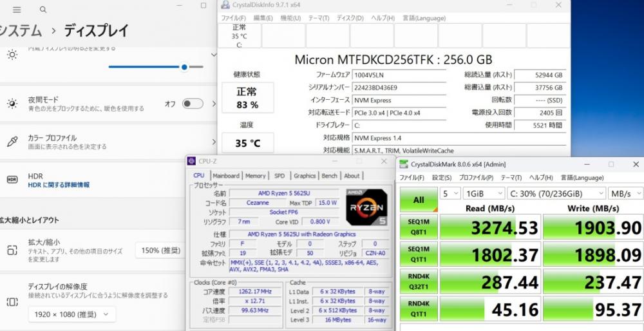Click the serial number field 22423BD436E9

(x=399, y=88)
